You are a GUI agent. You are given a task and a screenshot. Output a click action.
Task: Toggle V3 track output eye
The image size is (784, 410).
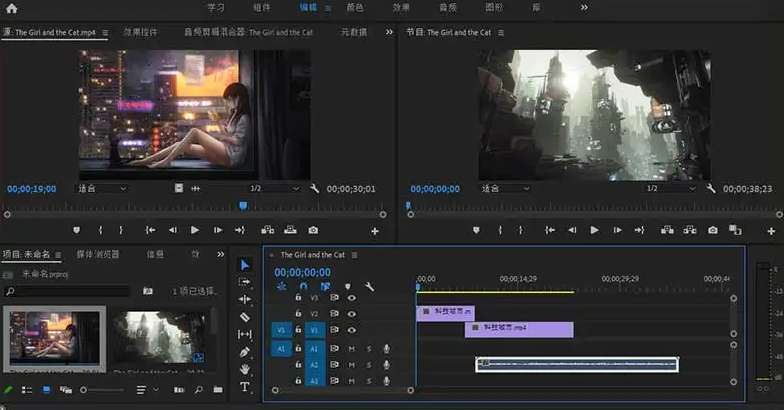(352, 298)
